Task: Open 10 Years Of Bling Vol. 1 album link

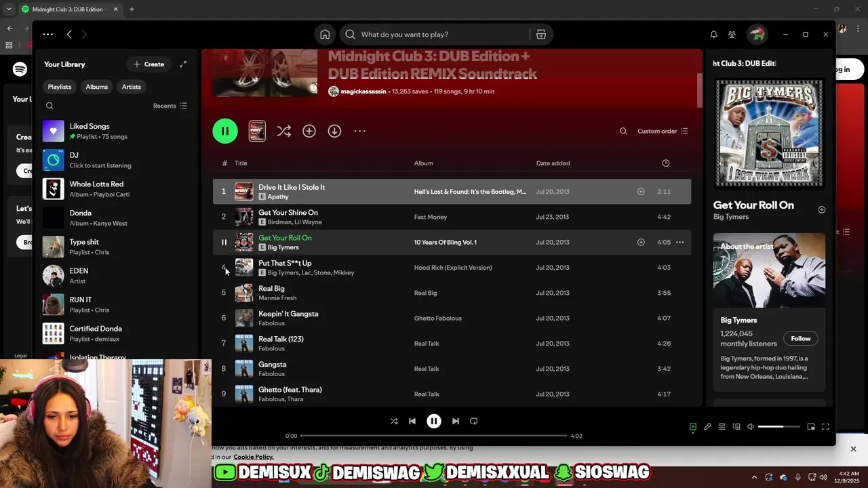Action: (x=445, y=242)
